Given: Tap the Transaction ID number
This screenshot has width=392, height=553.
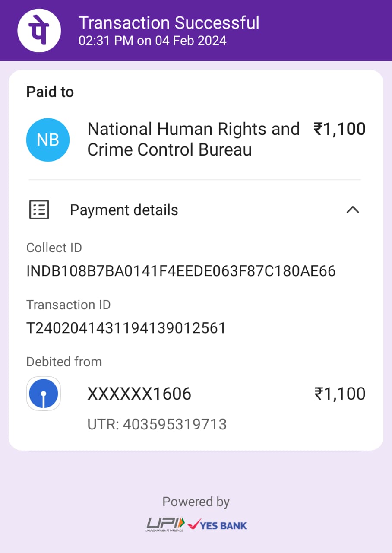Looking at the screenshot, I should (x=126, y=328).
